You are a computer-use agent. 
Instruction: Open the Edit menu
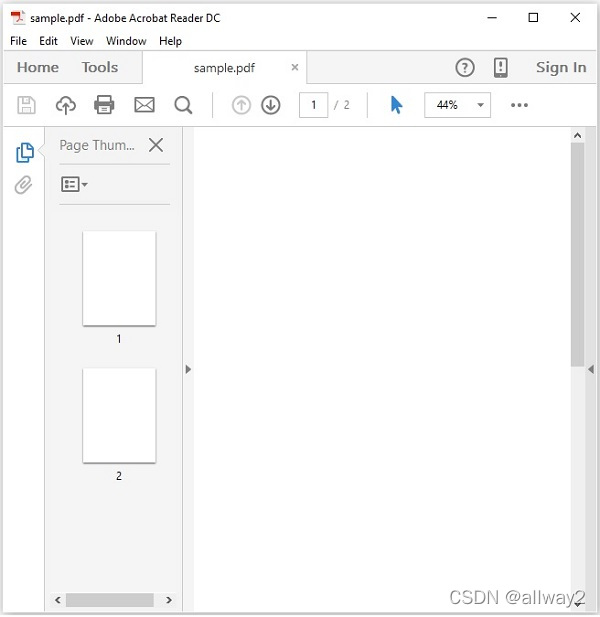click(48, 41)
